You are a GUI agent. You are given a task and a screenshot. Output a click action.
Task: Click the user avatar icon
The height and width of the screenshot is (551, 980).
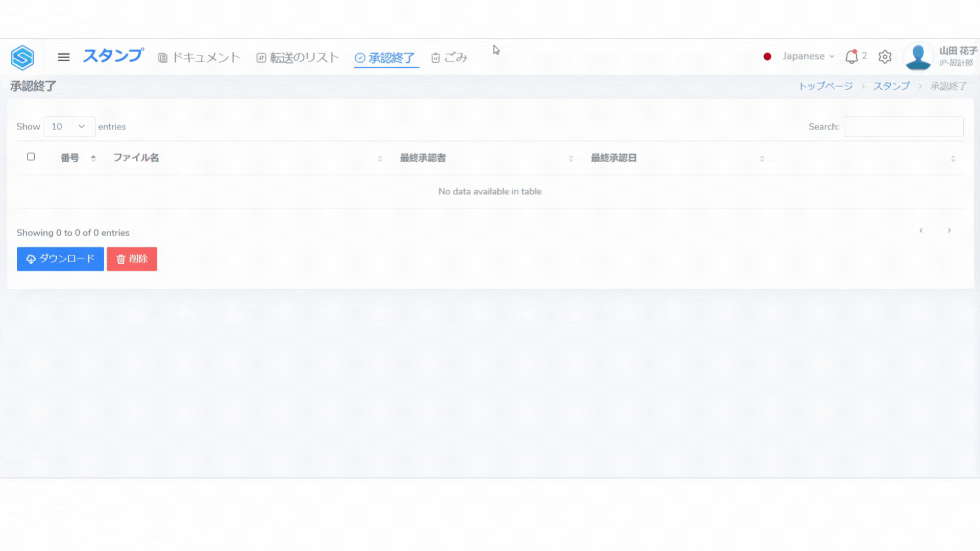(918, 57)
